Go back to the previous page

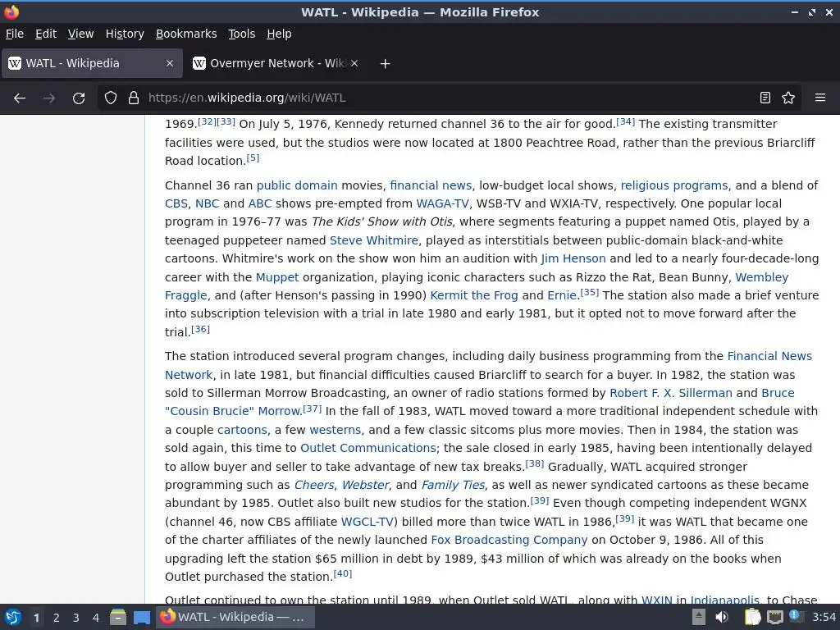click(20, 98)
